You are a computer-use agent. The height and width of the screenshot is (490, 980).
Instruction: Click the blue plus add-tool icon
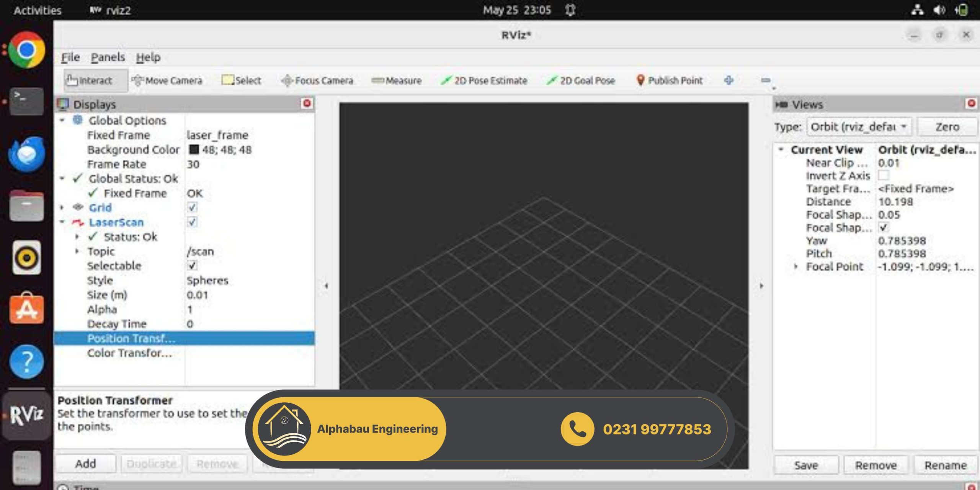729,80
